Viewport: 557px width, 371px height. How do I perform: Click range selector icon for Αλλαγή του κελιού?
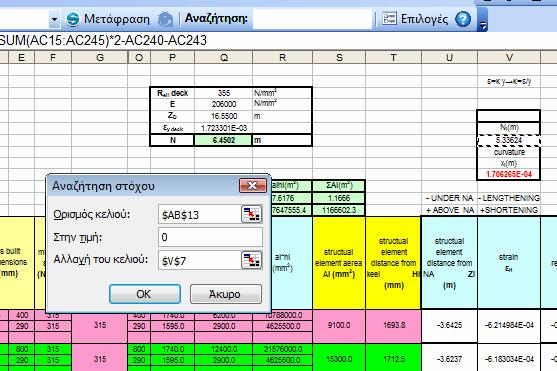[x=252, y=260]
